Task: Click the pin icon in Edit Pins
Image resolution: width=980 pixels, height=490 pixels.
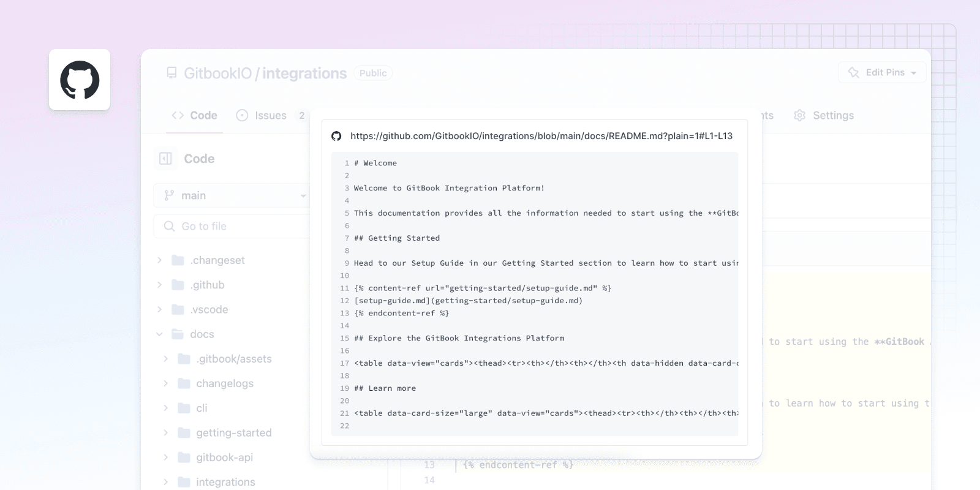Action: 853,72
